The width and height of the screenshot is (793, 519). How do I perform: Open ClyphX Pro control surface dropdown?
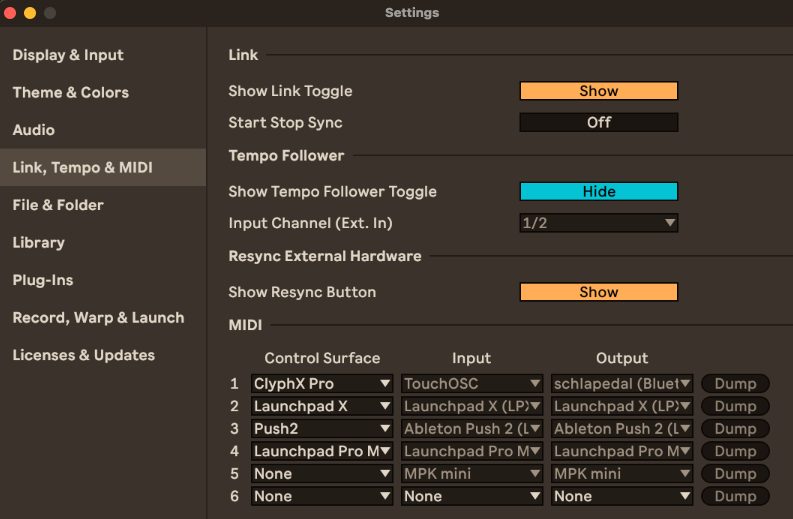(322, 384)
